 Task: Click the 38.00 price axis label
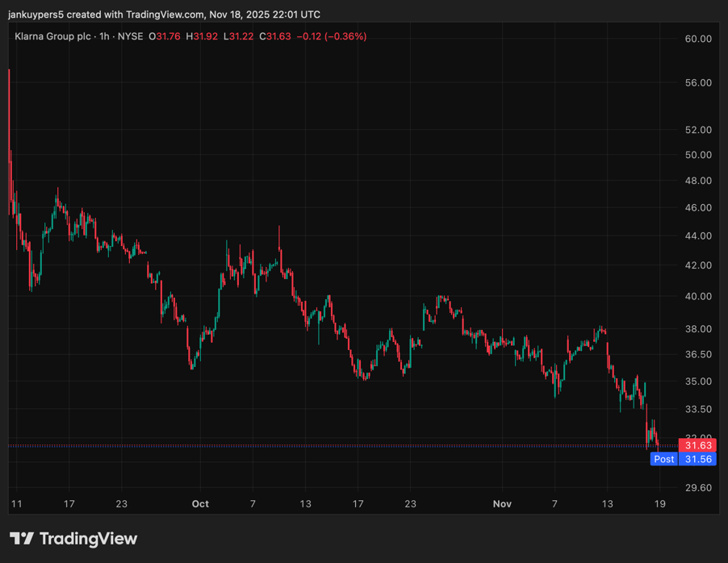tap(698, 328)
